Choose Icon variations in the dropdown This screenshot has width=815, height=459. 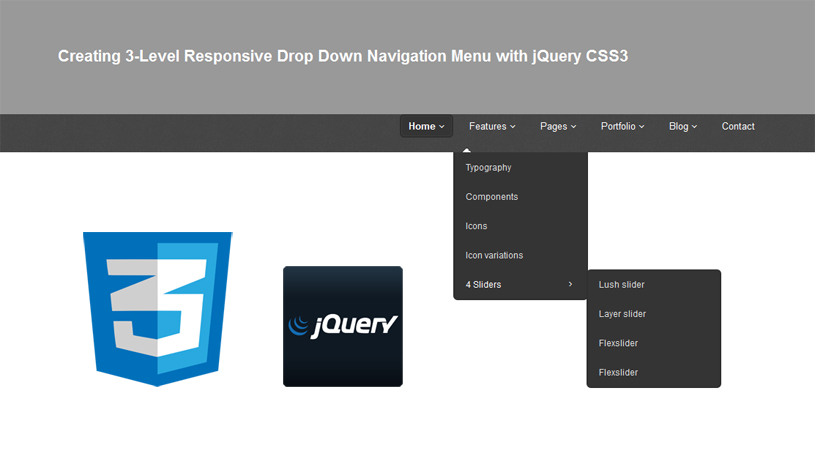tap(494, 255)
